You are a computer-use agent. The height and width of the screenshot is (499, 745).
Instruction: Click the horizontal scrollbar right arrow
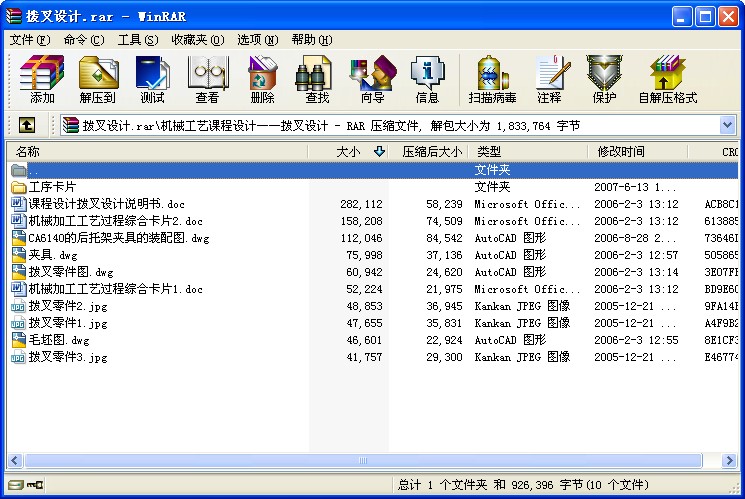(729, 460)
